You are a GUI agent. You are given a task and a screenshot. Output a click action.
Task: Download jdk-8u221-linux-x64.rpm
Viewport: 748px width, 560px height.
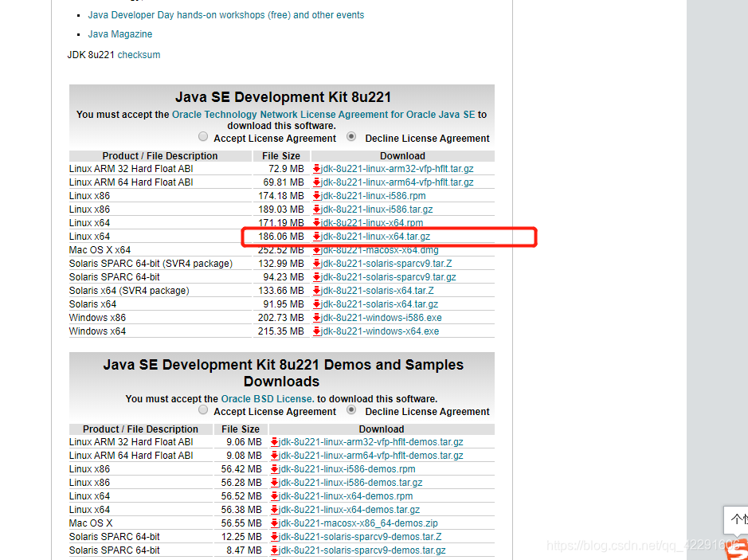[372, 223]
